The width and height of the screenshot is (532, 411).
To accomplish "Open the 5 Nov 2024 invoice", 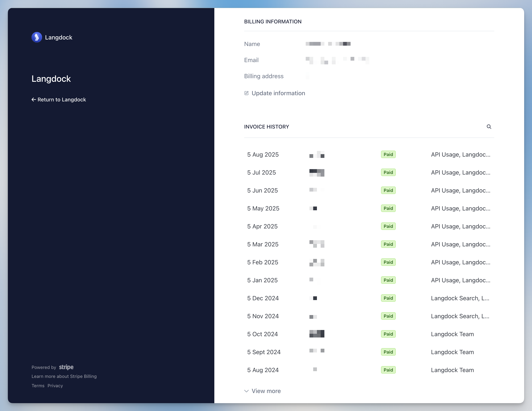I will pyautogui.click(x=369, y=316).
